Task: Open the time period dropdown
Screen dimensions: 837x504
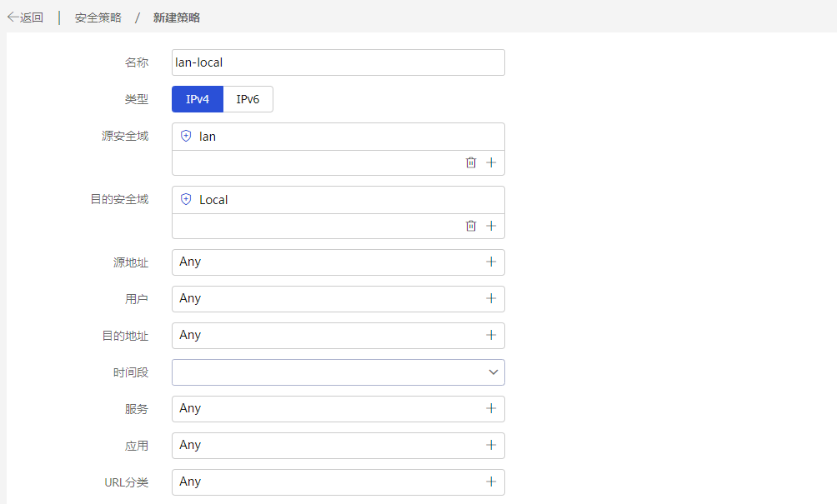Action: pos(338,372)
